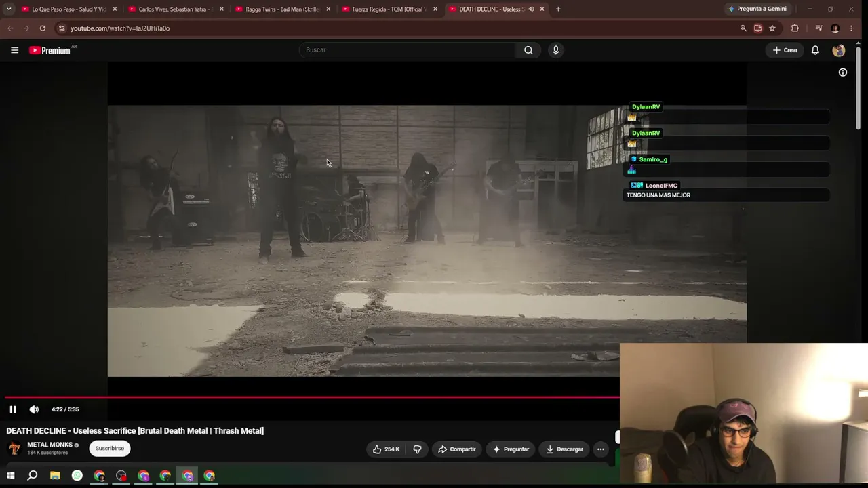Click the 4:22 / 5:35 time display
This screenshot has width=868, height=488.
point(65,409)
